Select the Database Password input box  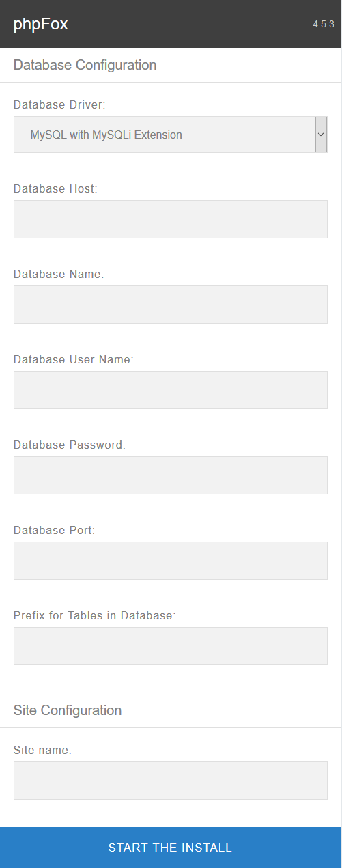171,475
